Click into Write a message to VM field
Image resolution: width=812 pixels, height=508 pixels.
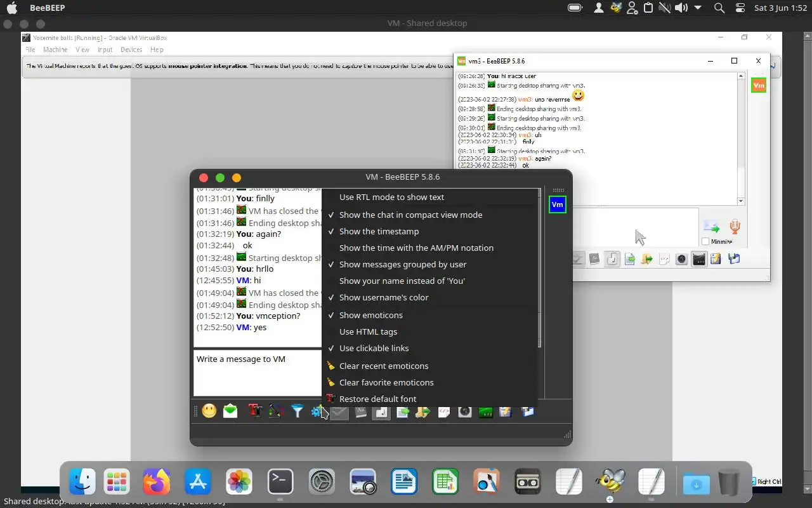pyautogui.click(x=258, y=373)
